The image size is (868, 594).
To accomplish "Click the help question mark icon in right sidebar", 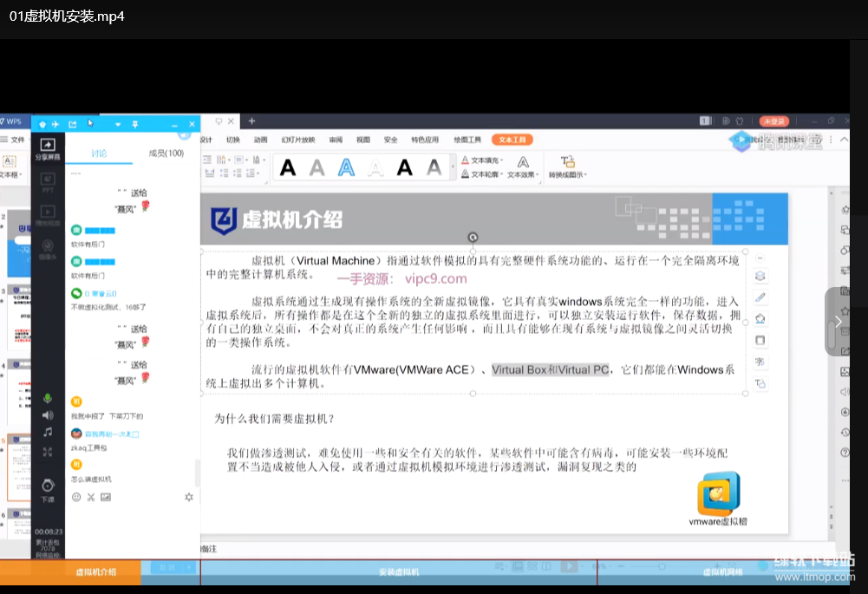I will point(845,453).
